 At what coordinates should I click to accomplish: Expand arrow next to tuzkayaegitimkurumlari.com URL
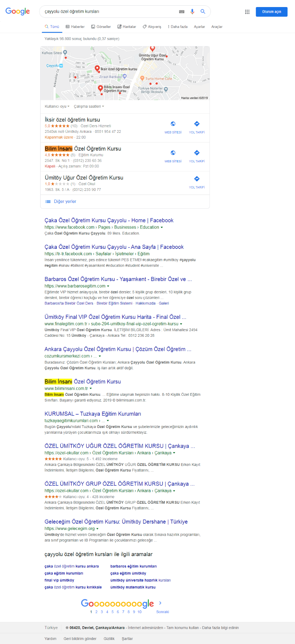108,421
